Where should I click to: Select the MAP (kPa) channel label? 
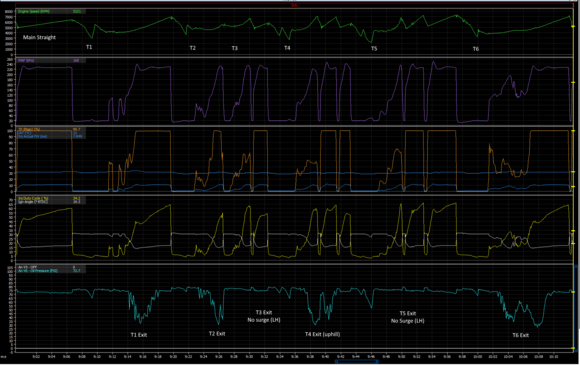(26, 60)
